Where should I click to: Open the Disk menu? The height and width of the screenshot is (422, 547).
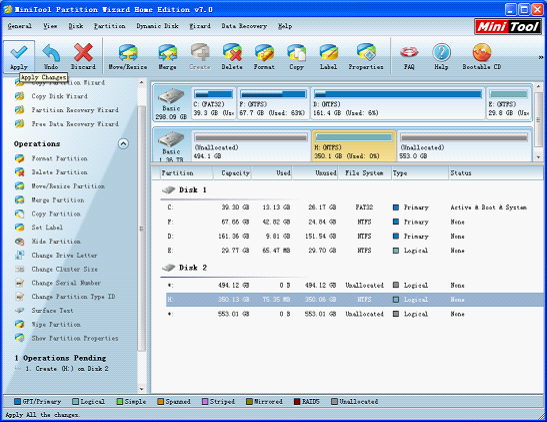(76, 26)
